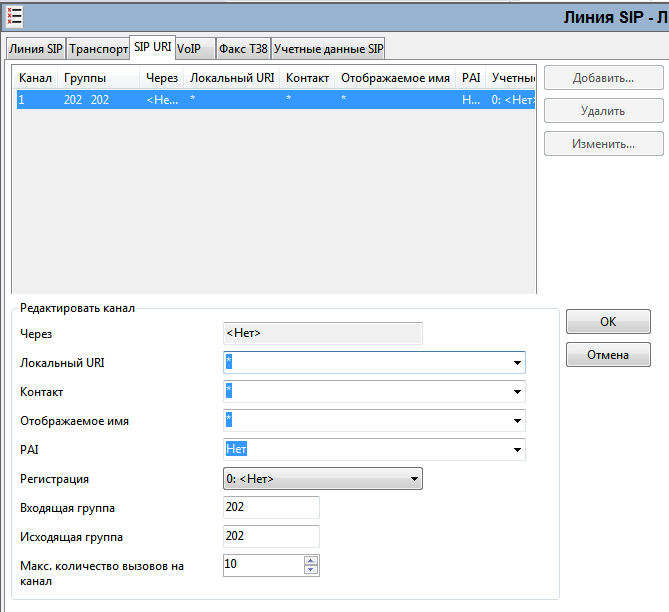The height and width of the screenshot is (612, 669).
Task: Click the PAI column header
Action: (471, 78)
